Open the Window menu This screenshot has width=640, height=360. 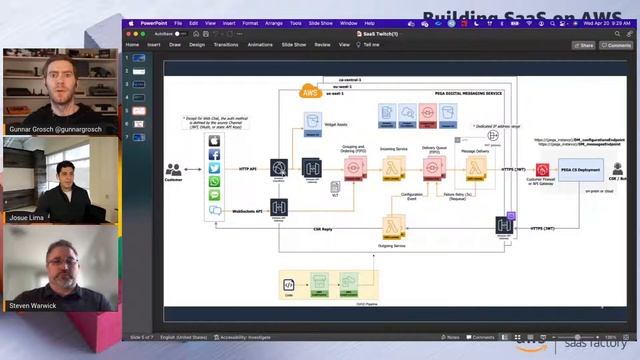pyautogui.click(x=348, y=23)
